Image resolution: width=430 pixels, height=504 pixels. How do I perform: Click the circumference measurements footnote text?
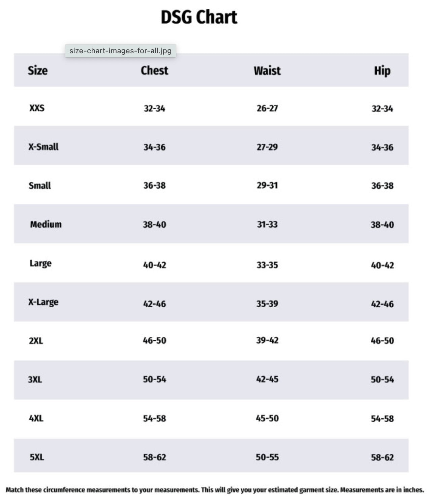[215, 490]
